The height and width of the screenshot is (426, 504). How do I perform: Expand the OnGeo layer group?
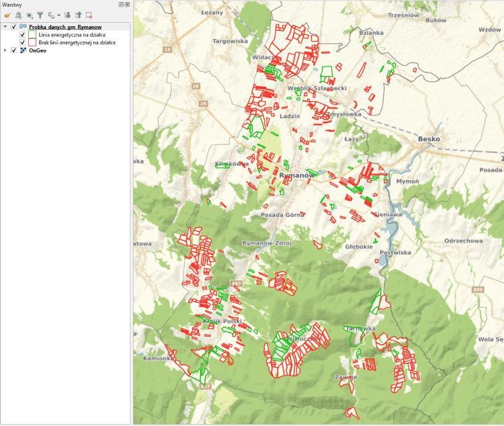tap(5, 50)
